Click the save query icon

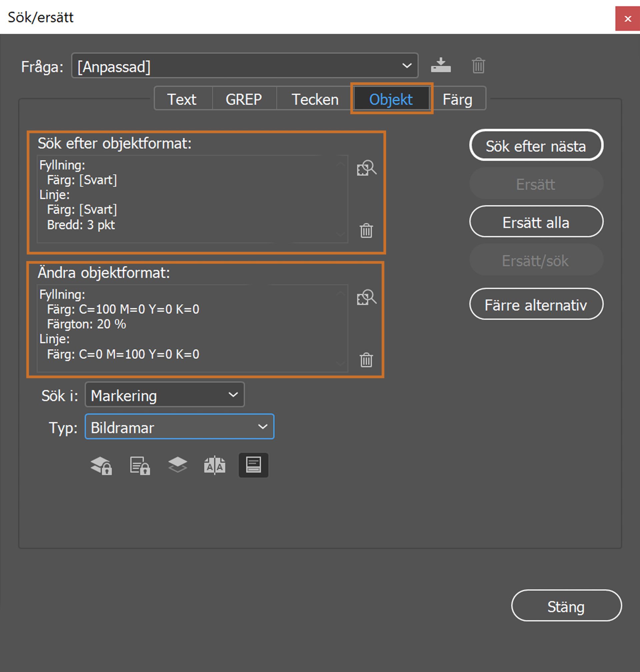tap(440, 65)
